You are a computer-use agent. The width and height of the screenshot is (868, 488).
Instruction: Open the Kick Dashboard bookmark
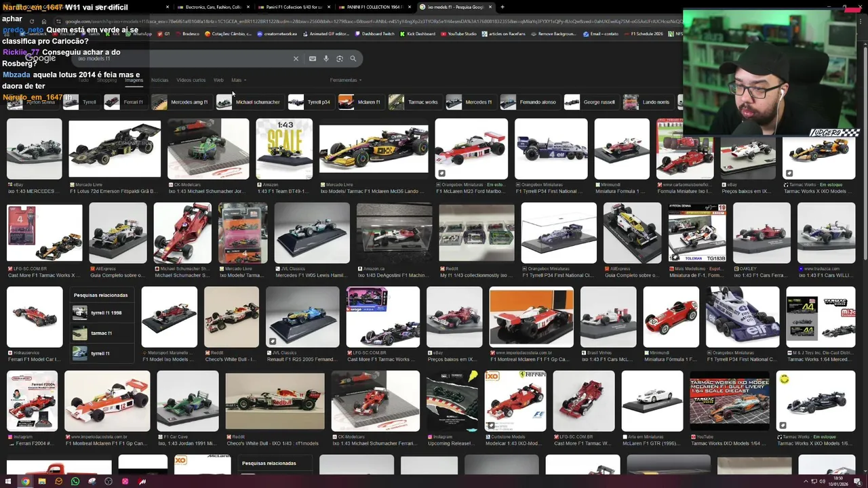418,34
